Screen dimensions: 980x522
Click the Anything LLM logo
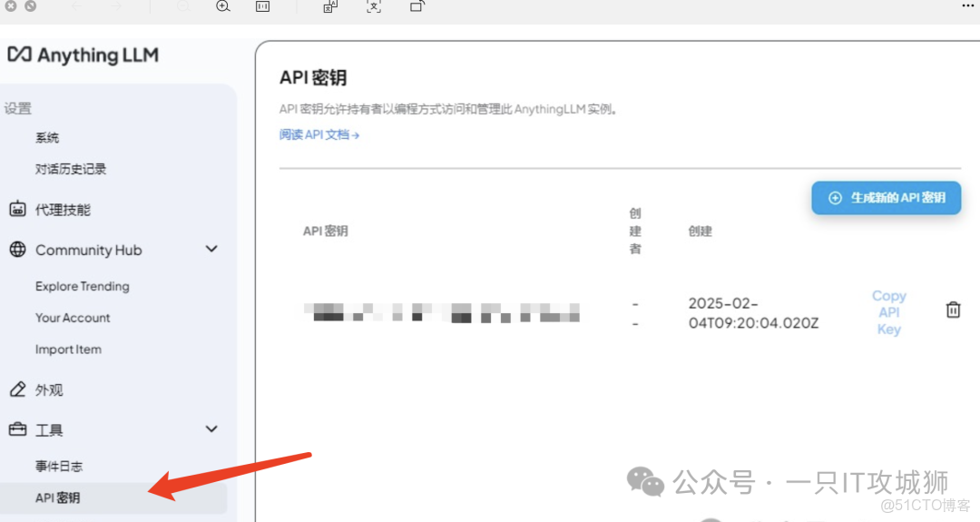tap(83, 55)
